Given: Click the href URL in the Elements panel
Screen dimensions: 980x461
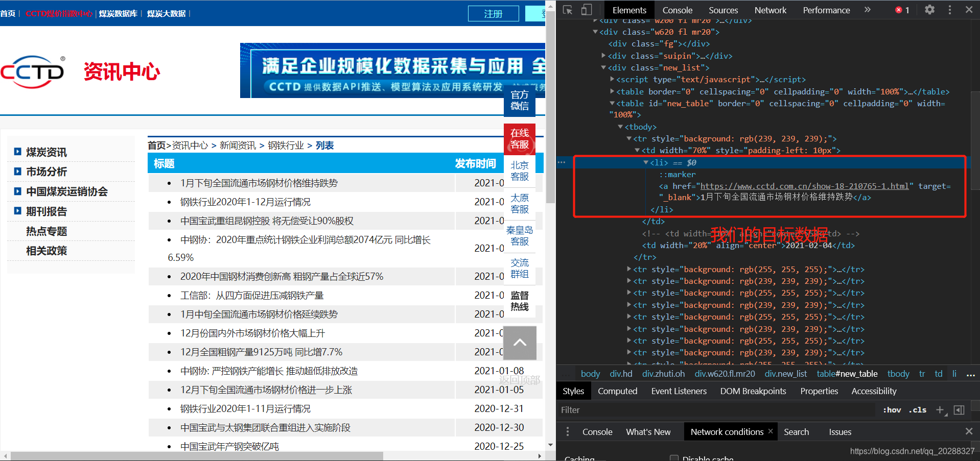Looking at the screenshot, I should click(x=804, y=186).
